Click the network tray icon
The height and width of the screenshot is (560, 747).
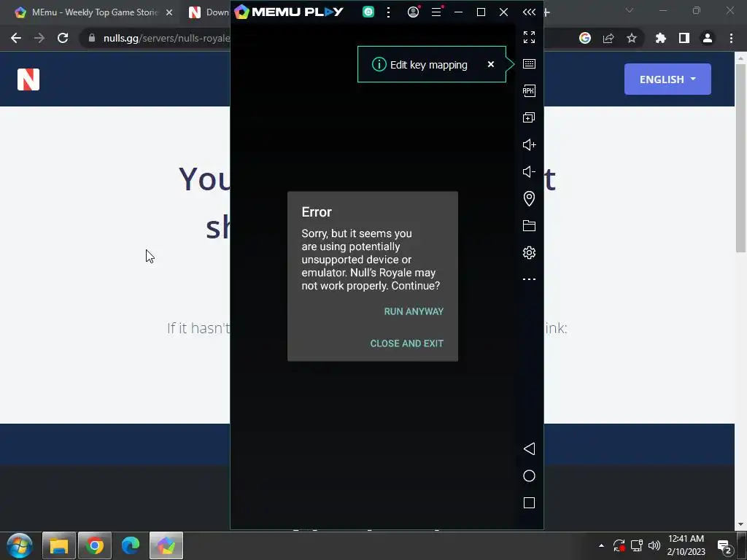click(637, 545)
